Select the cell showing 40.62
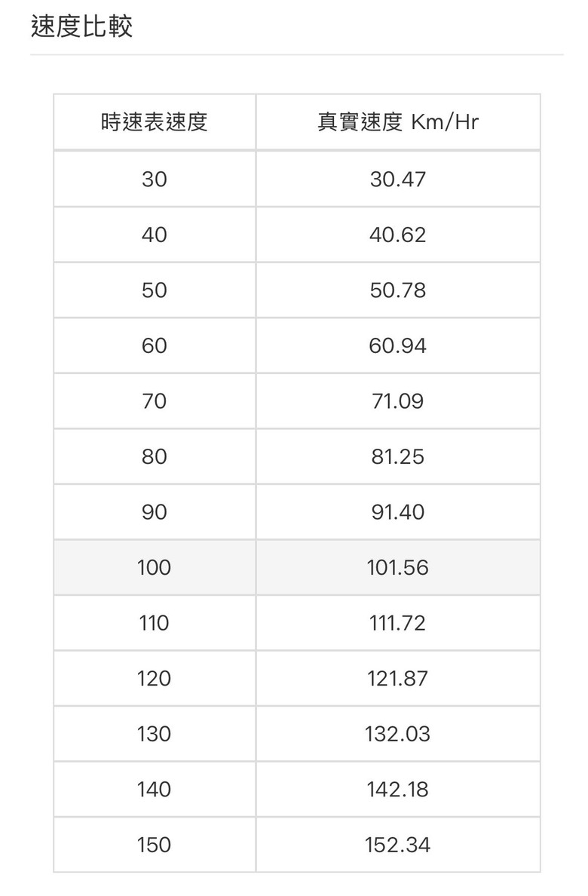 click(398, 235)
